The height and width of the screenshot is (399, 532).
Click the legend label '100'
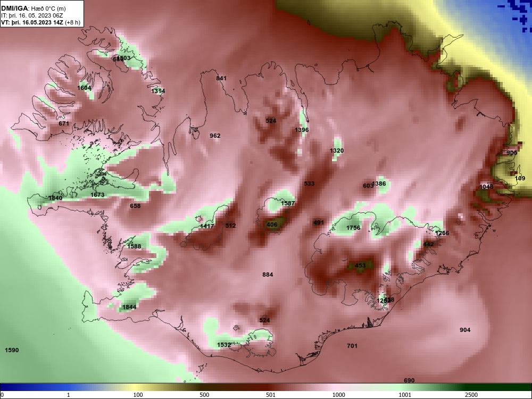click(x=138, y=395)
